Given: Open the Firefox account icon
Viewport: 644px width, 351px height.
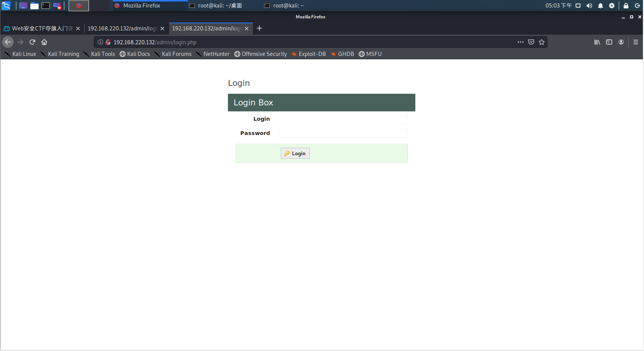Looking at the screenshot, I should (x=621, y=42).
